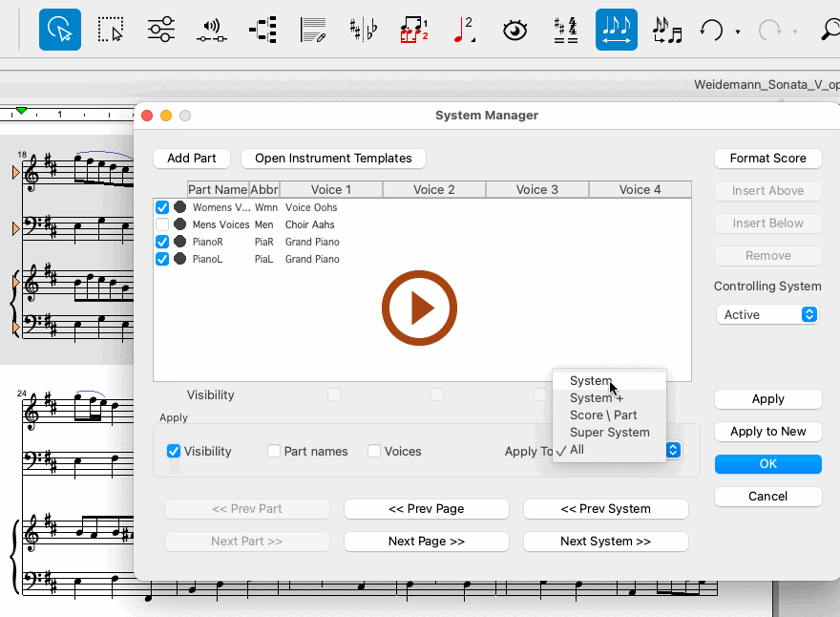Uncheck the PianoR part checkbox
840x617 pixels.
pyautogui.click(x=162, y=242)
